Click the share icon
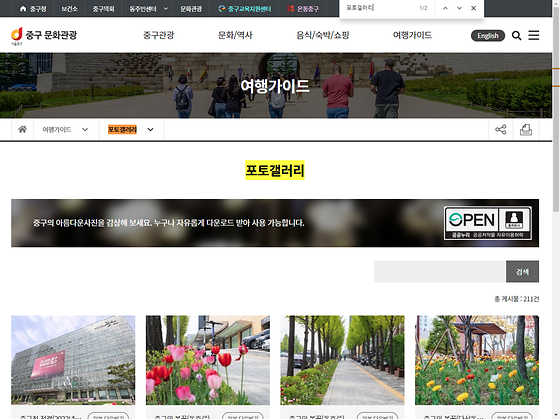Screen dimensions: 560x419 (501, 129)
